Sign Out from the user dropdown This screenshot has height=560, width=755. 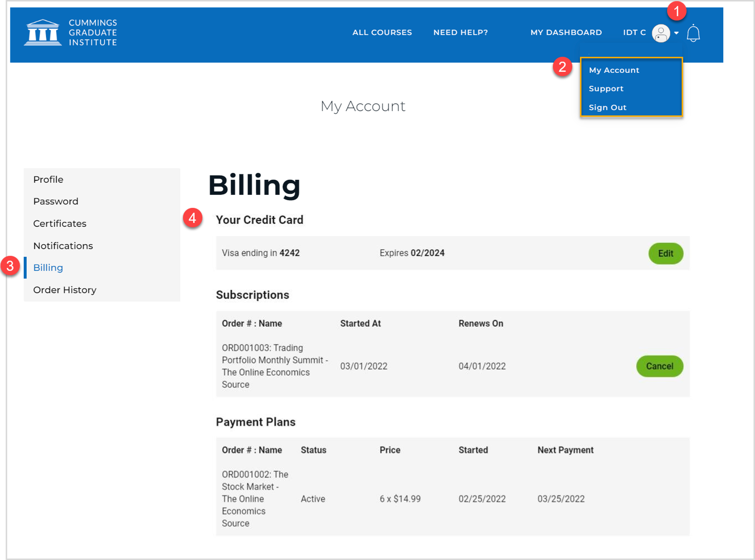(x=607, y=108)
